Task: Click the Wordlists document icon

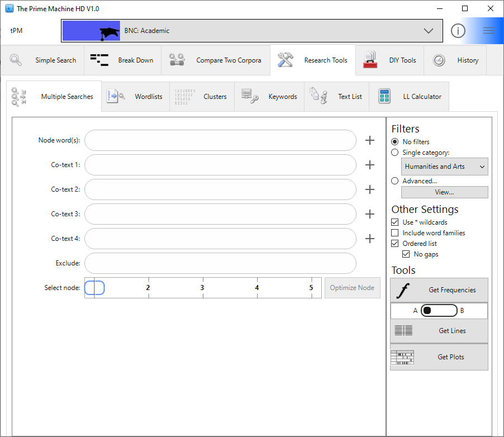Action: click(x=116, y=96)
